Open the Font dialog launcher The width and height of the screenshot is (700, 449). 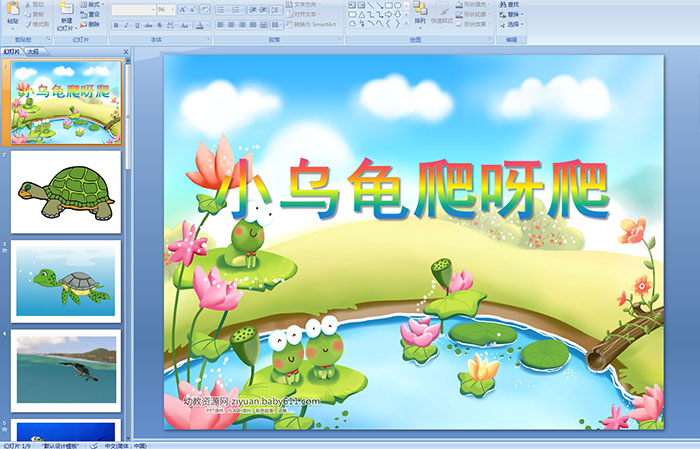(208, 39)
